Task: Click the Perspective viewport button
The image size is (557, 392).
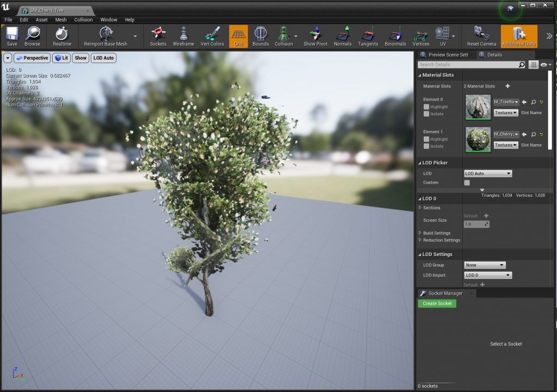Action: click(x=32, y=58)
